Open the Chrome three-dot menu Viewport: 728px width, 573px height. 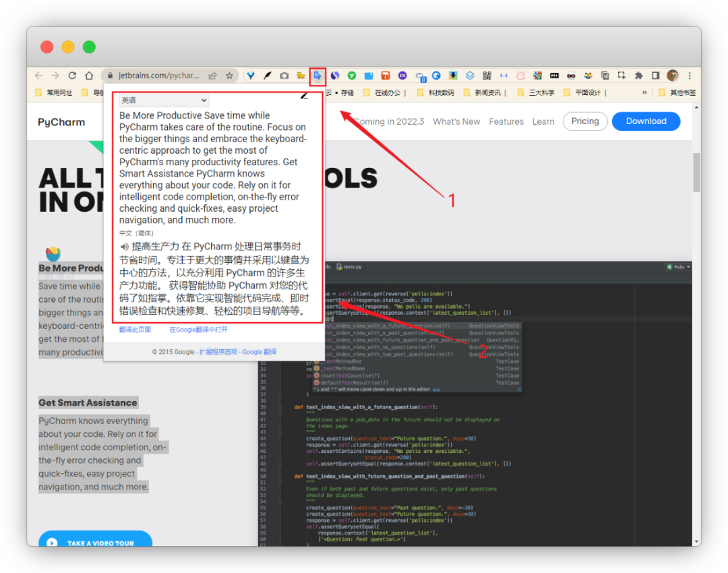tap(690, 76)
